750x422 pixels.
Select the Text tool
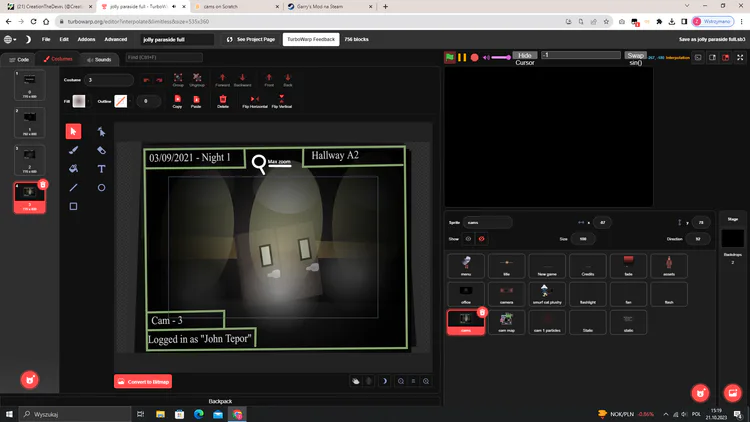point(101,168)
